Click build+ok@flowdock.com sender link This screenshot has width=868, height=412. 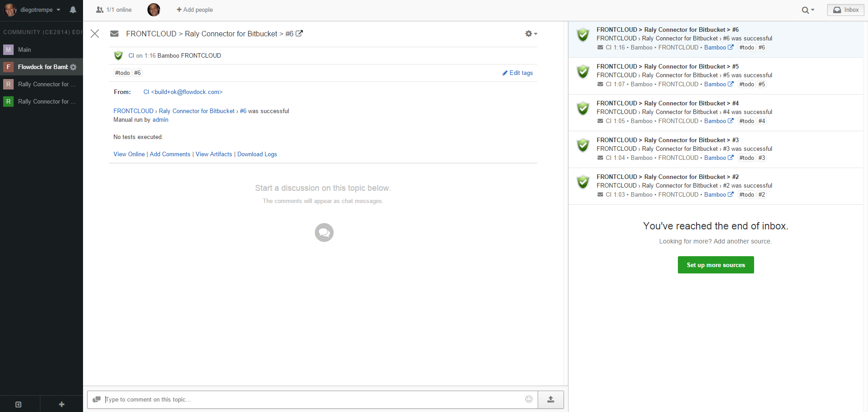(183, 92)
